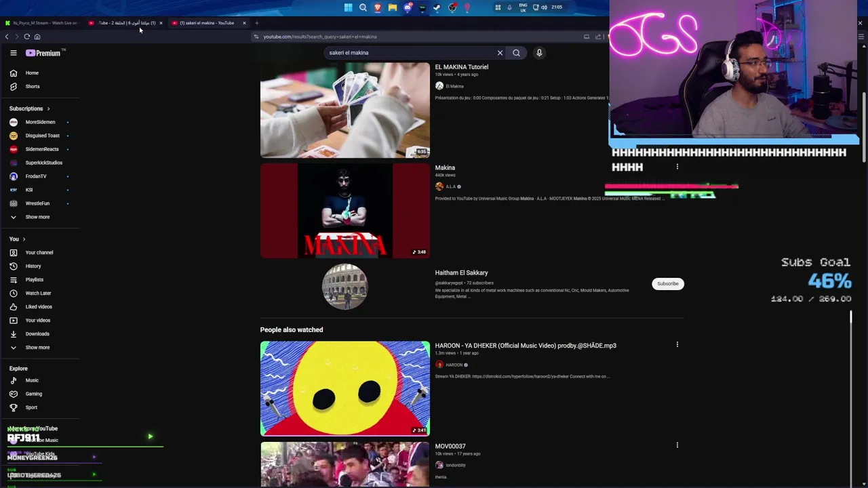The width and height of the screenshot is (868, 488).
Task: Close the Arabic-titled YouTube tab
Action: click(x=161, y=23)
